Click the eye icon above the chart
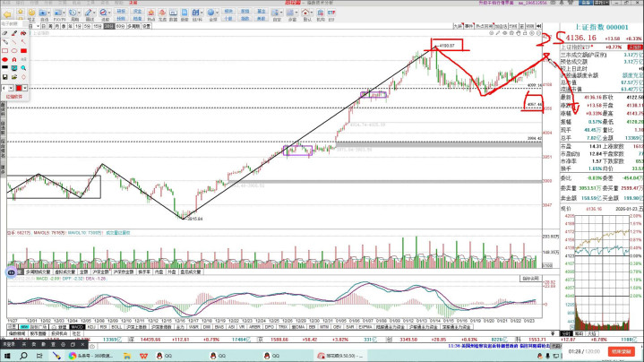The height and width of the screenshot is (362, 644). coord(505,33)
